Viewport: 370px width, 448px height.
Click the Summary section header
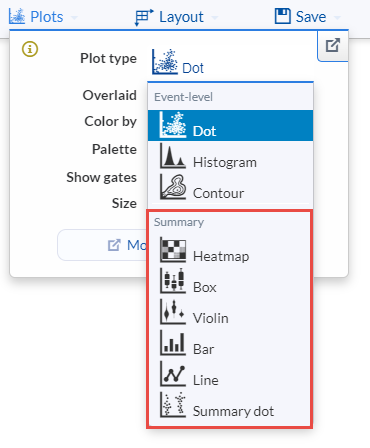(179, 222)
